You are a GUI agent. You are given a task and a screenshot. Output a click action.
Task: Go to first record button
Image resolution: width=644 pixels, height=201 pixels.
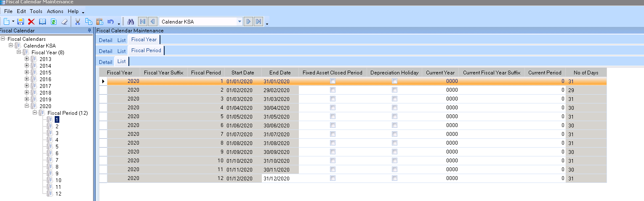tap(143, 21)
